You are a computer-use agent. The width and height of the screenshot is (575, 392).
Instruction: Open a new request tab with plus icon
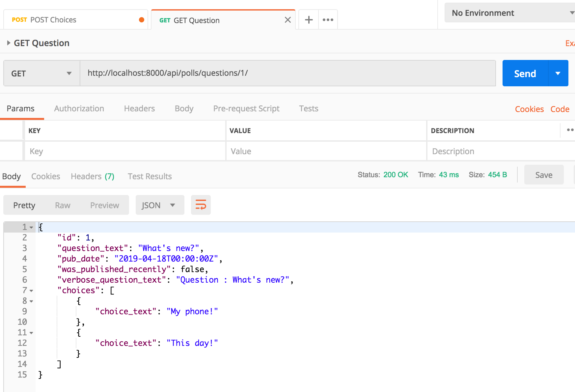[309, 20]
